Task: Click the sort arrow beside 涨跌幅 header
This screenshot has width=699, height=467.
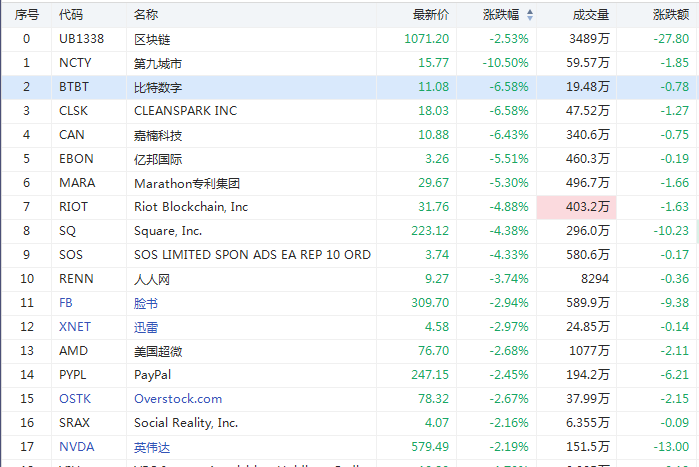Action: (x=530, y=15)
